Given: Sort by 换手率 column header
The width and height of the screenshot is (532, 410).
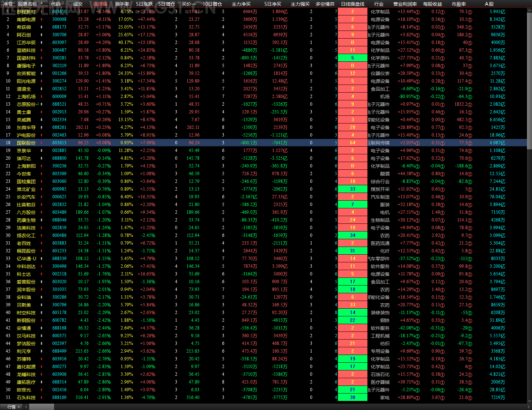Looking at the screenshot, I should [122, 4].
